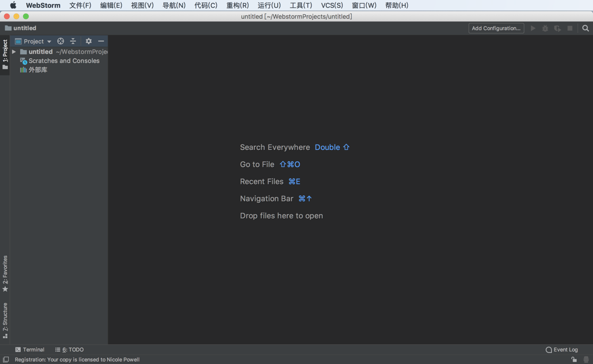Open the Terminal tool window
593x364 pixels.
pyautogui.click(x=30, y=350)
